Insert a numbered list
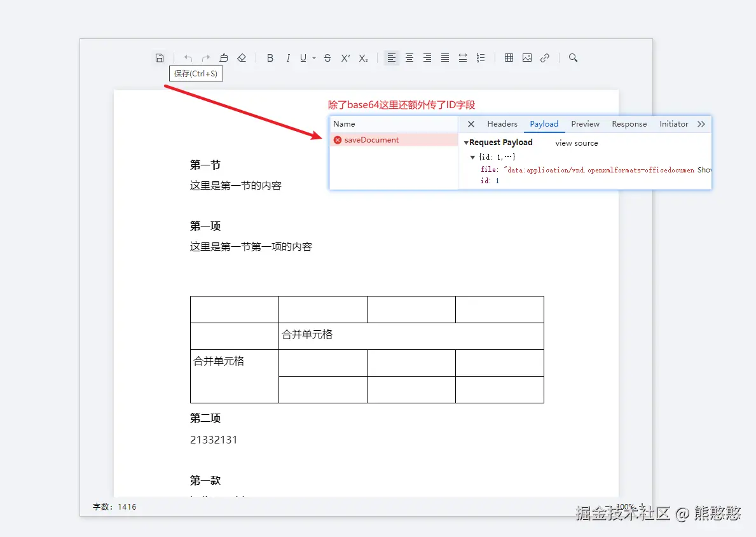This screenshot has height=537, width=756. [x=481, y=58]
